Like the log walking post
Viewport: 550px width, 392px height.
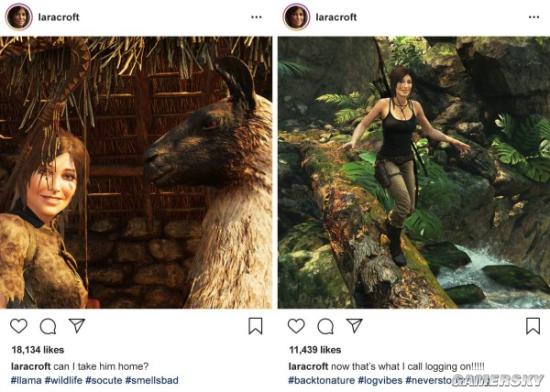(296, 326)
